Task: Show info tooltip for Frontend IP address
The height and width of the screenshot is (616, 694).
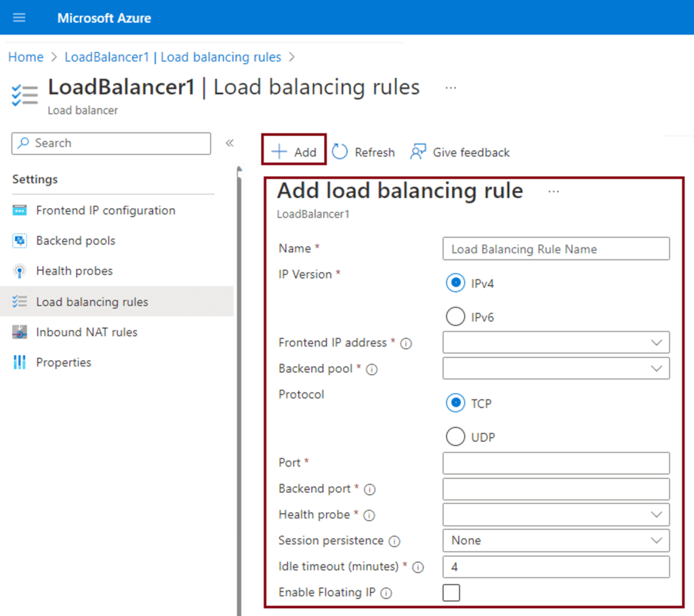Action: (406, 344)
